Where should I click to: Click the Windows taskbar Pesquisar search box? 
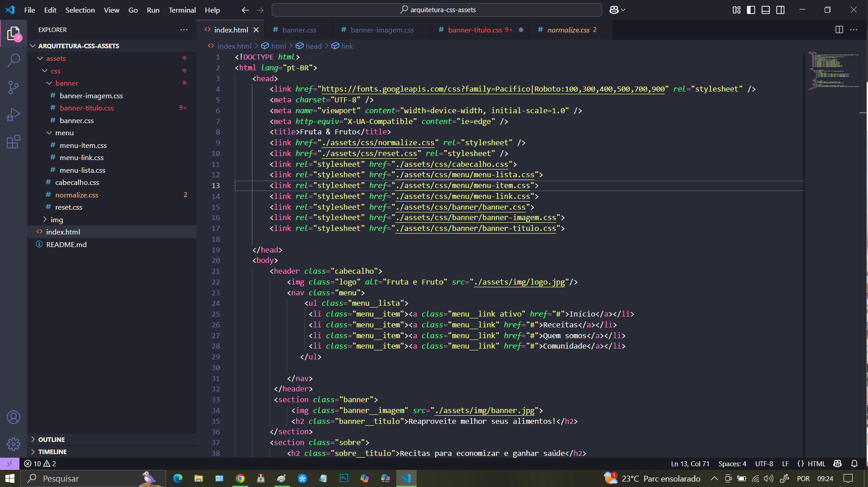click(93, 478)
